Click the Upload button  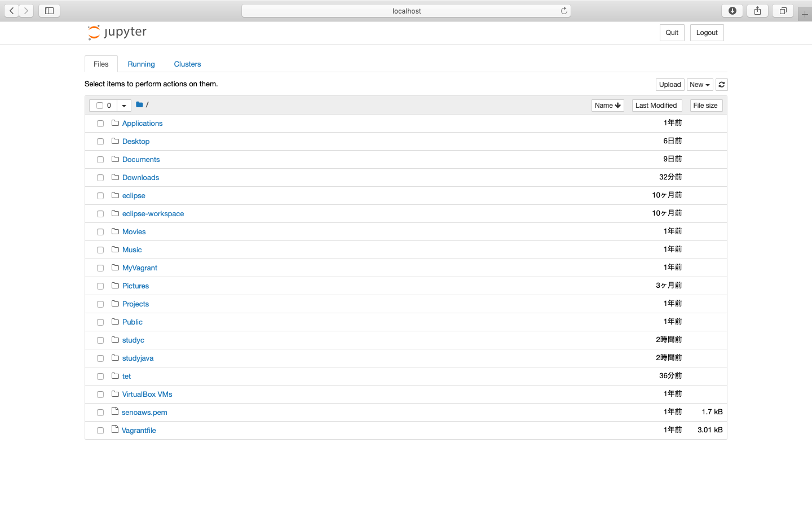(670, 85)
